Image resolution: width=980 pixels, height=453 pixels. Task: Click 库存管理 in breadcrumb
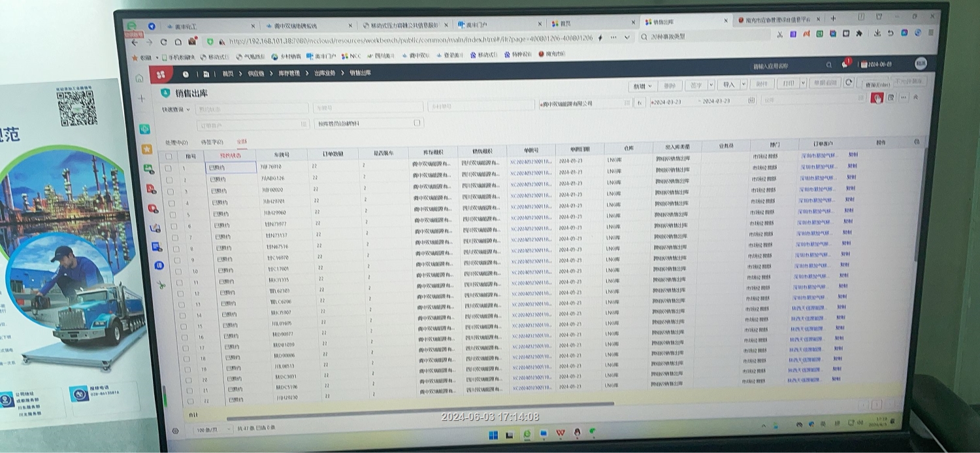click(289, 73)
